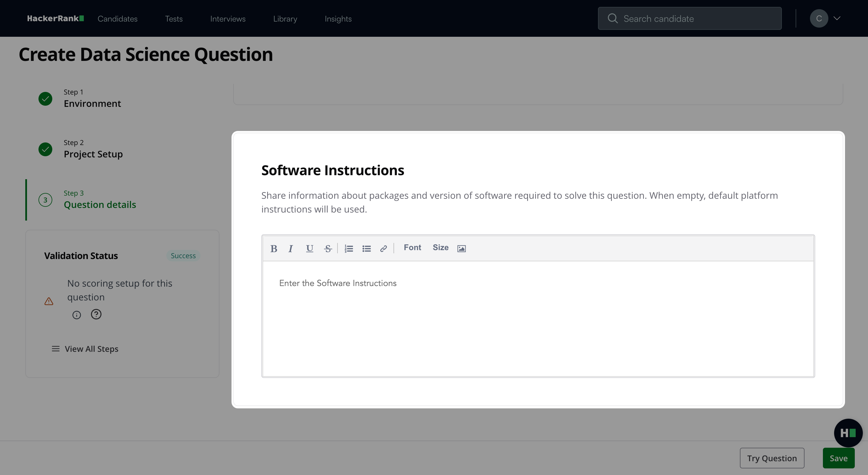Click the Try Question button
This screenshot has width=868, height=475.
click(x=771, y=458)
